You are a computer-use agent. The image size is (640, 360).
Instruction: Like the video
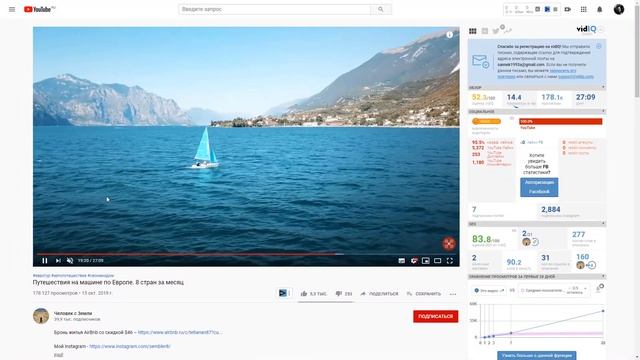click(313, 293)
